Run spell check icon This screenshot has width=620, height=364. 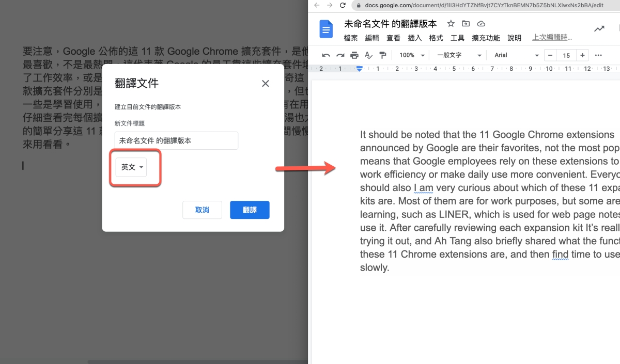368,55
